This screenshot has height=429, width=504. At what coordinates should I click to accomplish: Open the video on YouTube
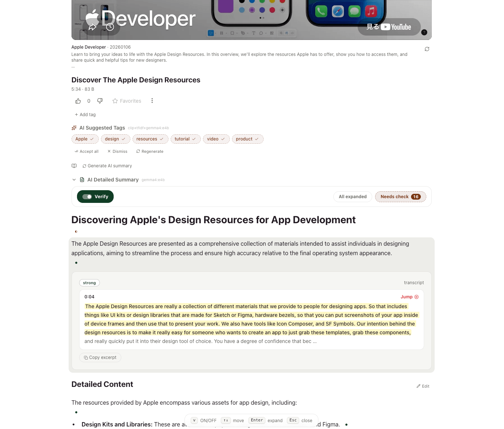[389, 27]
